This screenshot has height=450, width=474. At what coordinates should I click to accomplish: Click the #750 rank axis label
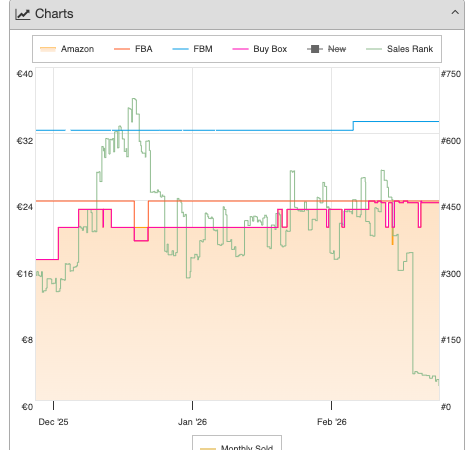[x=451, y=74]
